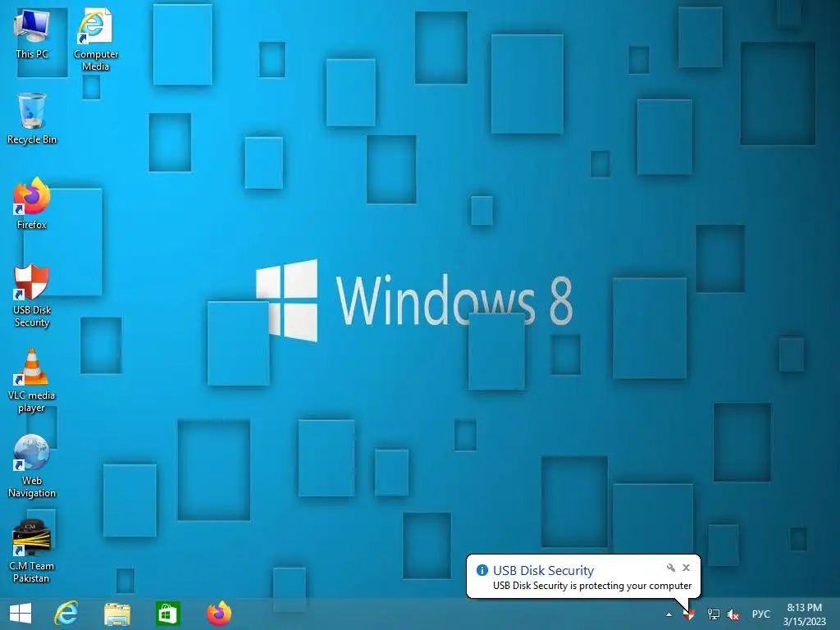Screen dimensions: 840x630
Task: Show hidden tray icons arrow
Action: [669, 614]
